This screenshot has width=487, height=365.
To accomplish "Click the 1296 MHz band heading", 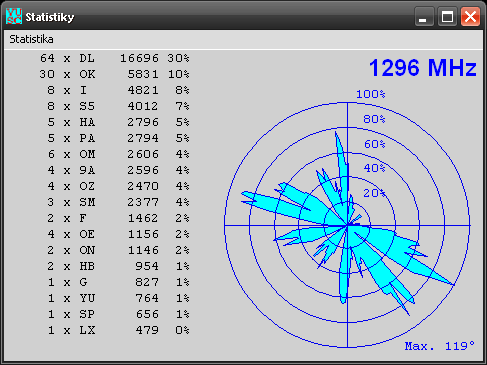I will (x=423, y=68).
